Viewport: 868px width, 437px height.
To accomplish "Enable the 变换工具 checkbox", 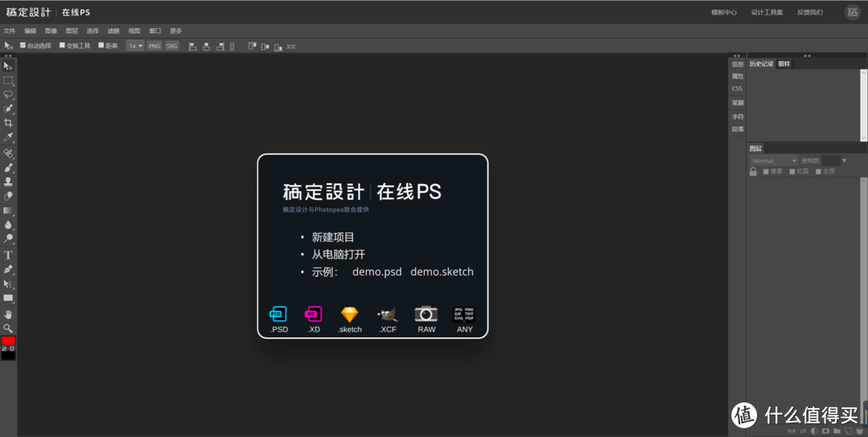I will point(62,45).
